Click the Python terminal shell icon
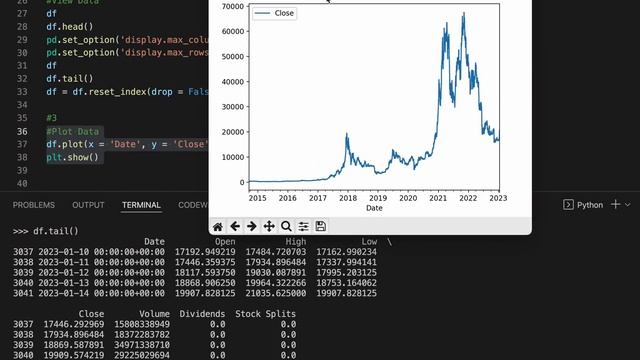Viewport: 640px width, 360px height. pos(568,204)
